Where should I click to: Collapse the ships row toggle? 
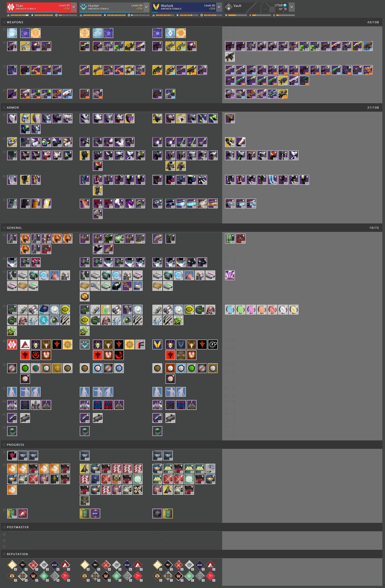4,401
